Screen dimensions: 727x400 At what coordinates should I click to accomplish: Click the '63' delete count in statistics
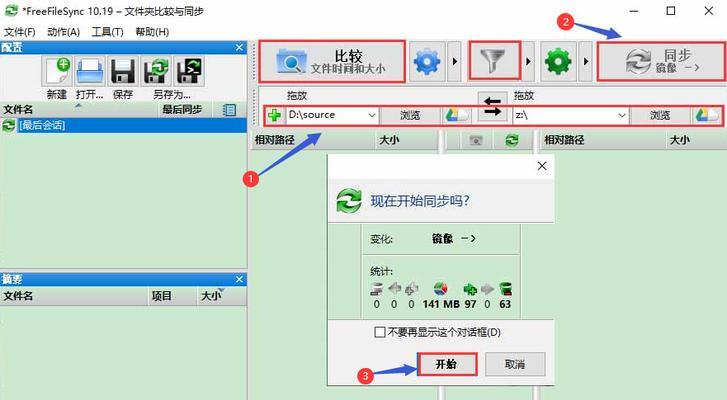point(505,304)
